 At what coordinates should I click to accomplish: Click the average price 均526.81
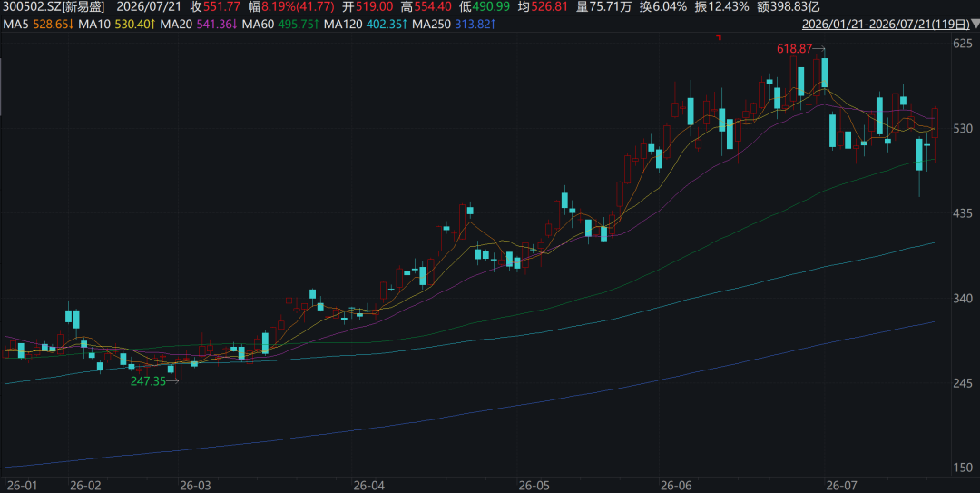click(544, 7)
